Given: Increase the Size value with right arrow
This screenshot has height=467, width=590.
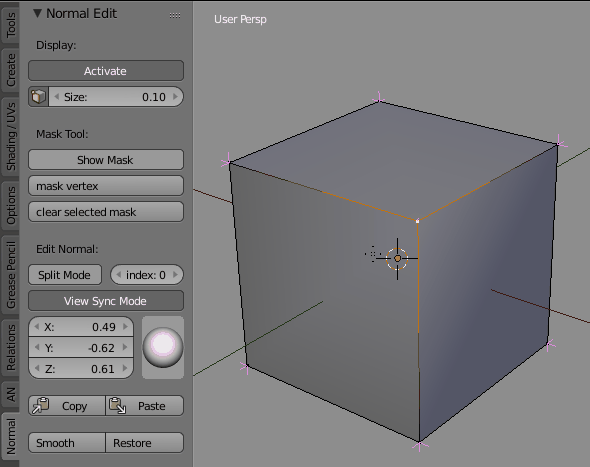Looking at the screenshot, I should coord(175,97).
